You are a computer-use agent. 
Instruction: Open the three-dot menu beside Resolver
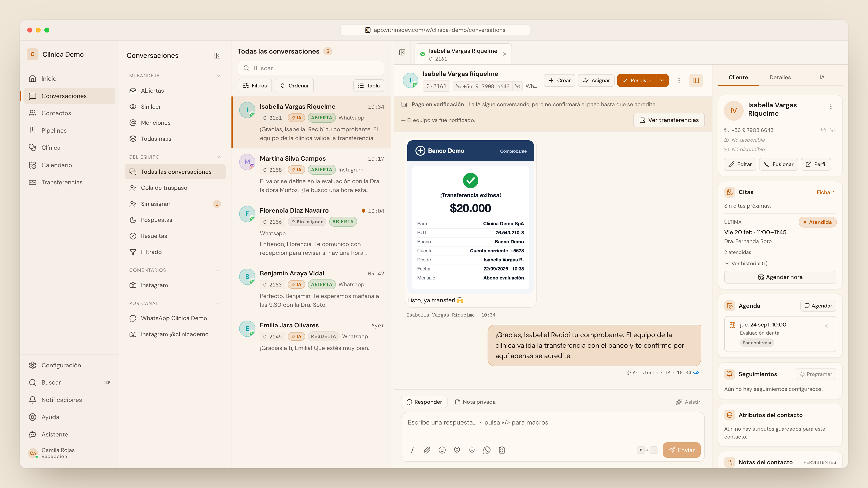679,80
